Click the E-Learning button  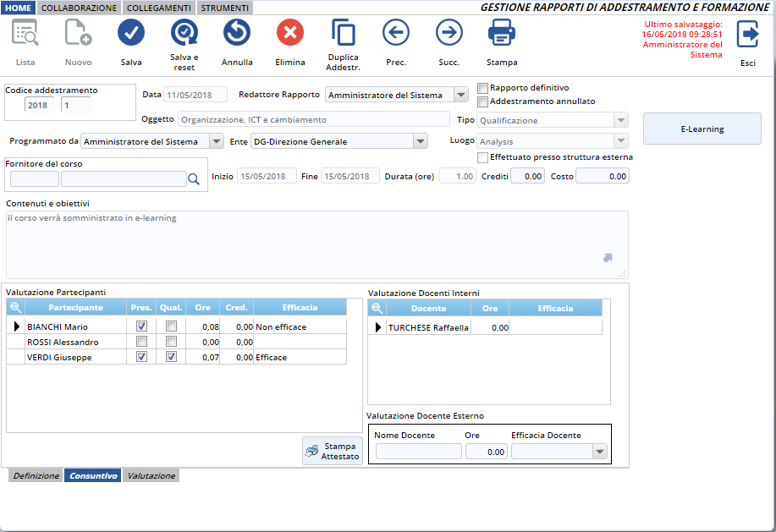[702, 129]
